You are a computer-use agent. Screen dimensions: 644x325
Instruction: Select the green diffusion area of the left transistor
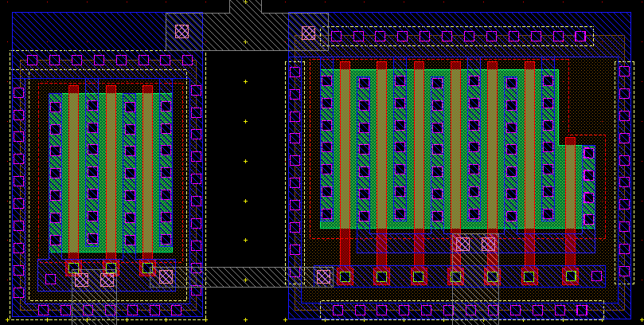111,173
